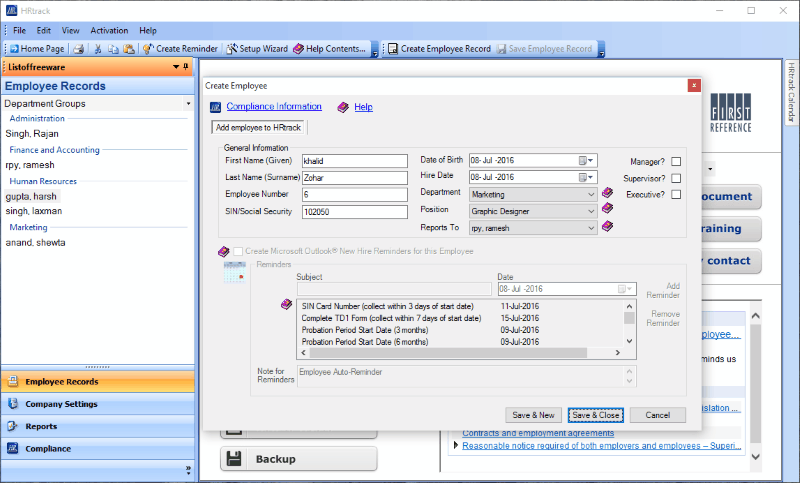Open Contracts and employment agreements link
This screenshot has height=483, width=800.
[538, 433]
